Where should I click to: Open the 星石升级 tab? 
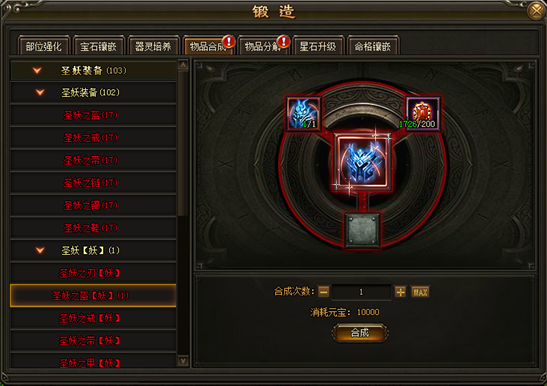pyautogui.click(x=318, y=46)
